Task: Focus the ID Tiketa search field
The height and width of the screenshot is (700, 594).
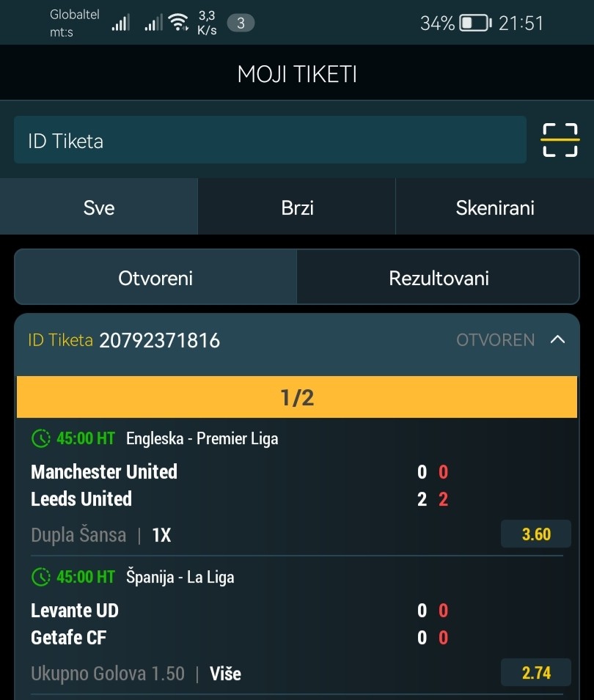Action: click(270, 140)
